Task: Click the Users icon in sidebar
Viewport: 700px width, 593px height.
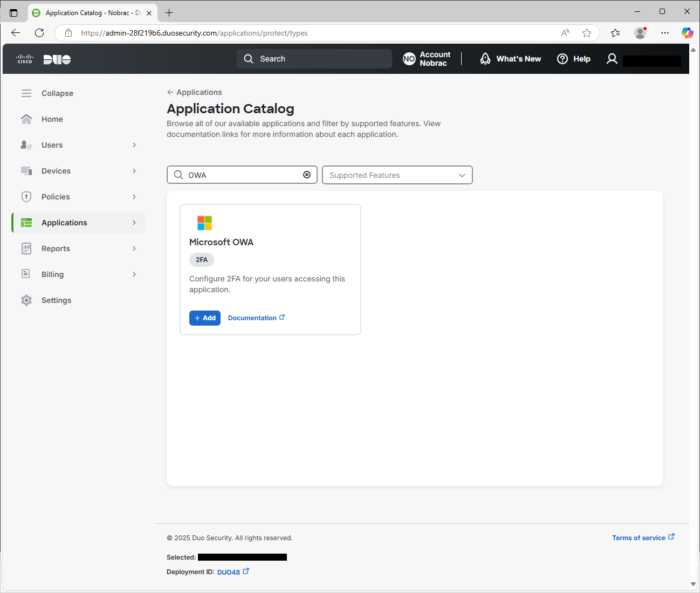Action: pyautogui.click(x=26, y=145)
